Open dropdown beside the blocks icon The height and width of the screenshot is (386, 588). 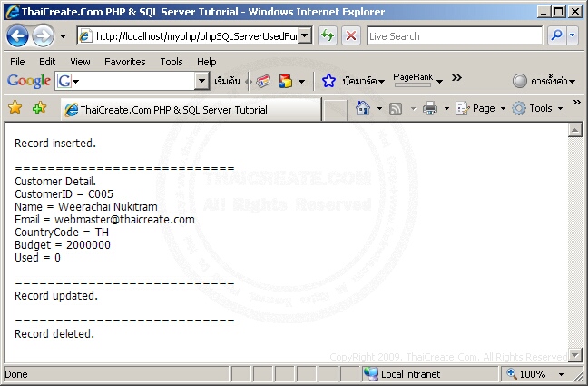(x=301, y=81)
